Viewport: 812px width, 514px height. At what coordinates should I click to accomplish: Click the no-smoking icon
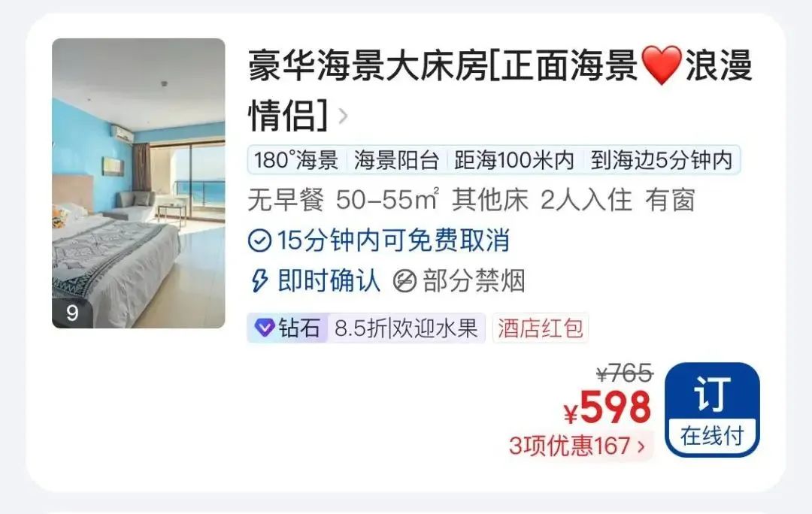pyautogui.click(x=404, y=281)
